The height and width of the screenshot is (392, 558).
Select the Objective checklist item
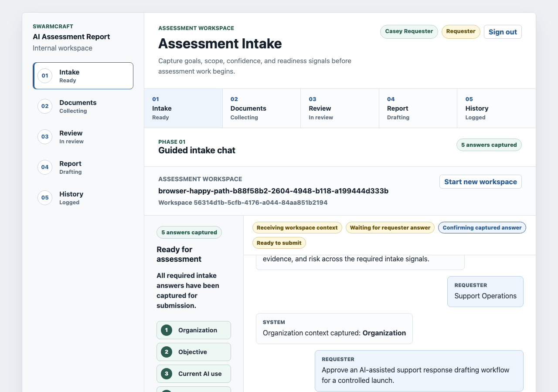point(194,352)
